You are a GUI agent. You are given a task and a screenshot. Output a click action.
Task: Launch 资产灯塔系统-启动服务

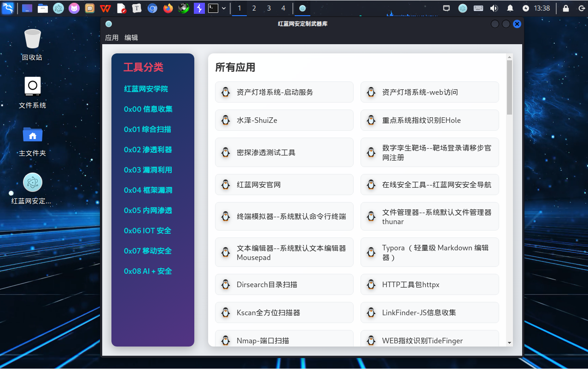(284, 92)
